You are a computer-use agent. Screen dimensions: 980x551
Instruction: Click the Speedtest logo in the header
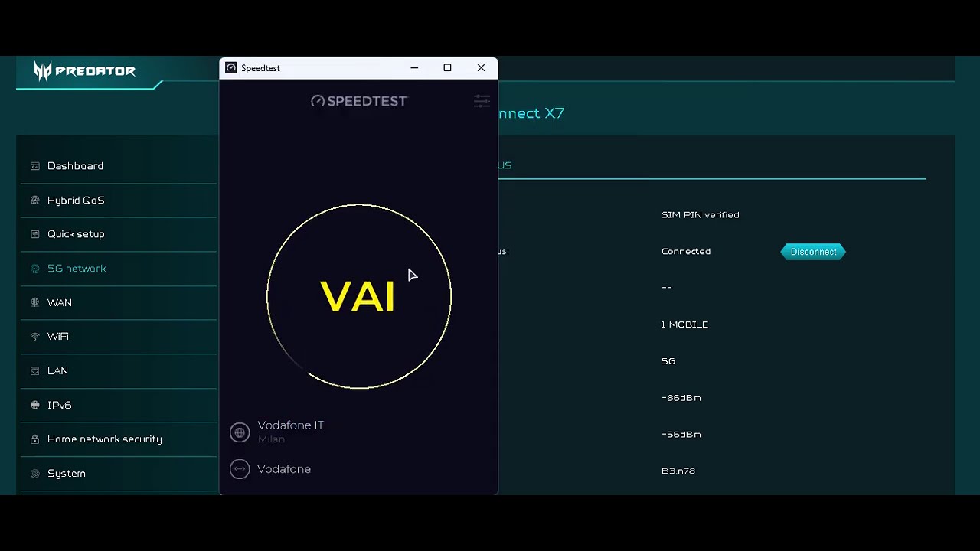pos(359,101)
